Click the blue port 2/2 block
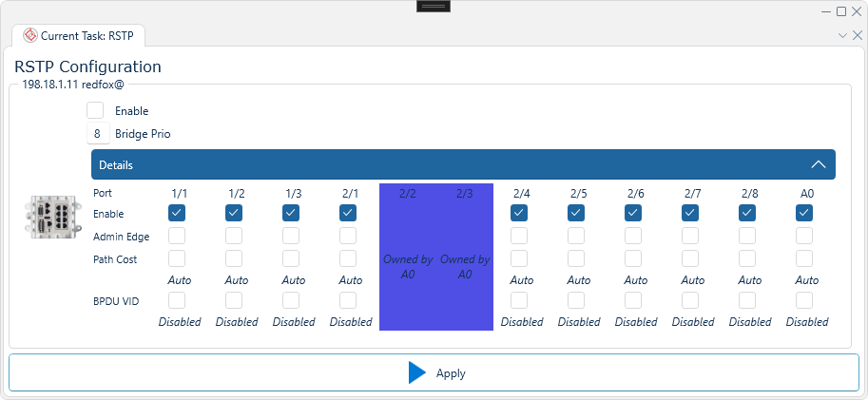 click(408, 257)
